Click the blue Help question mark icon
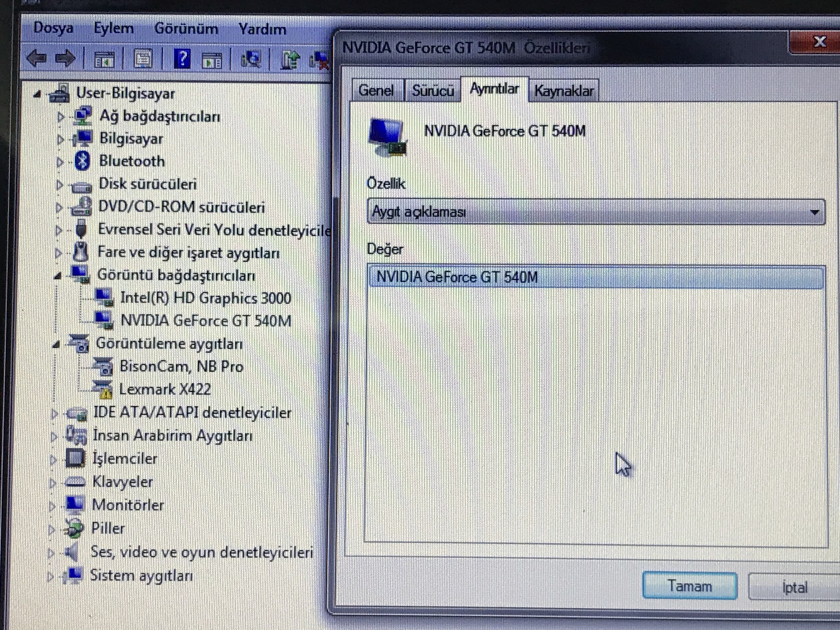This screenshot has width=840, height=630. coord(182,59)
